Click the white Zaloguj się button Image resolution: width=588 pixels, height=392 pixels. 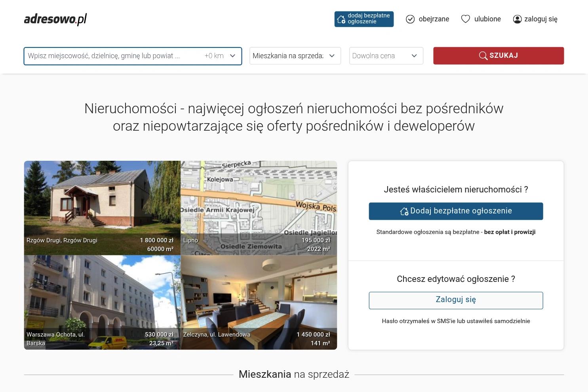[x=456, y=300]
